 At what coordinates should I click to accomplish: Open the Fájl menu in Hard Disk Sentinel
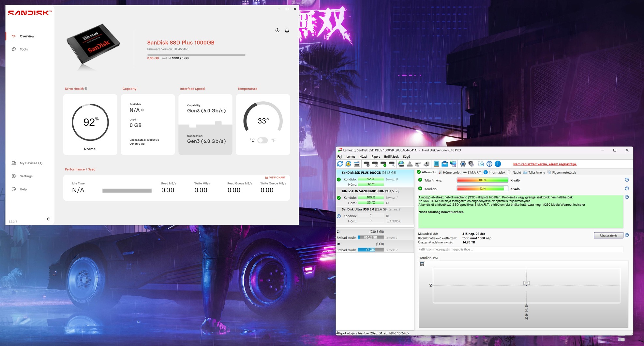(340, 157)
